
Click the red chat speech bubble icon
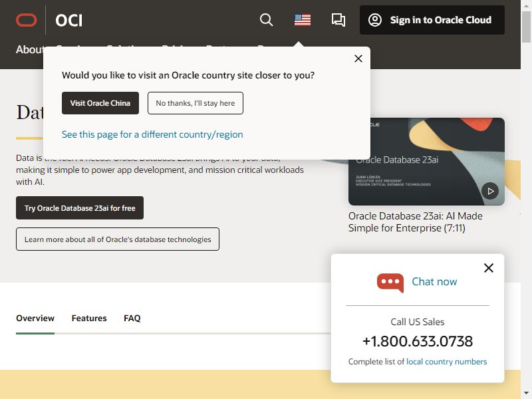click(x=390, y=282)
